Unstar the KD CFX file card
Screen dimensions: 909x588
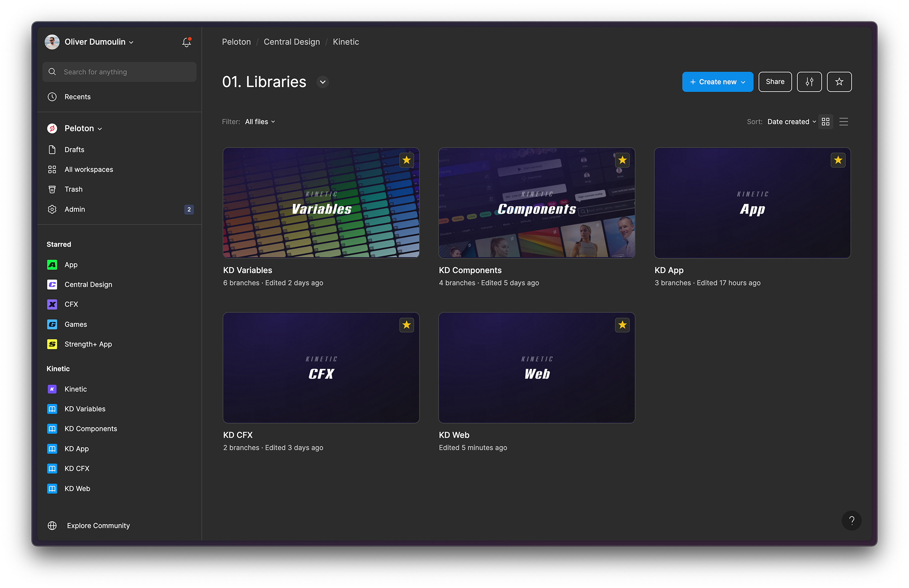point(406,325)
